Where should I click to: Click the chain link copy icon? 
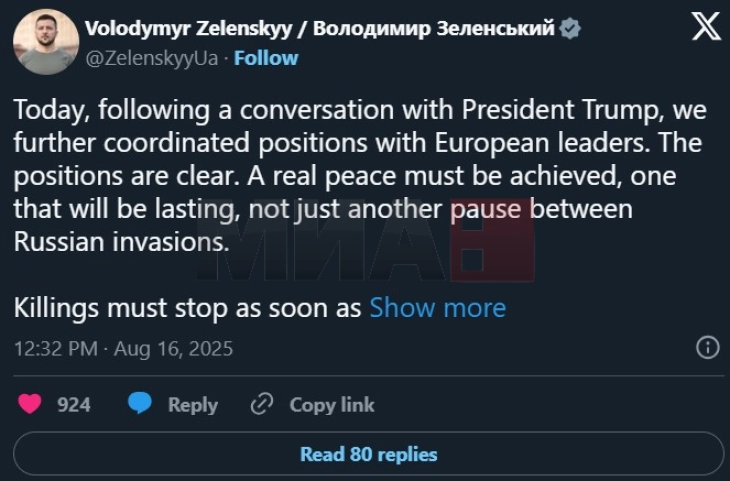[262, 404]
